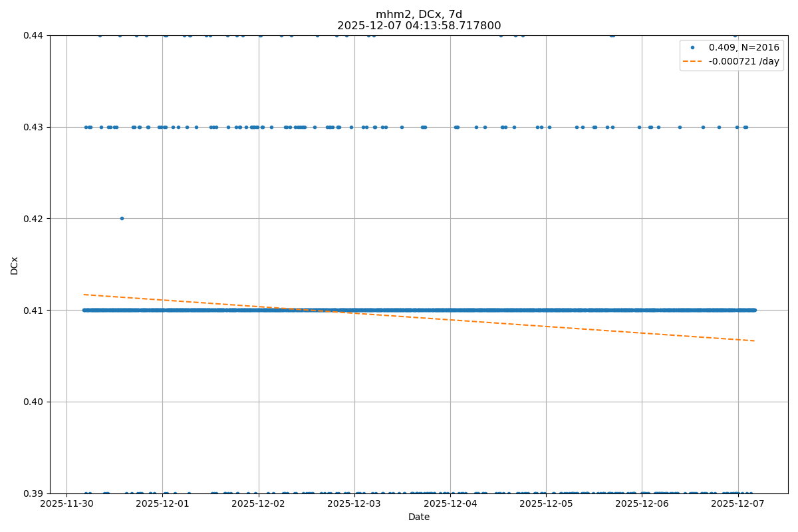Click the 0.43 y-axis tick label
Screen dimensions: 798x532
(31, 127)
